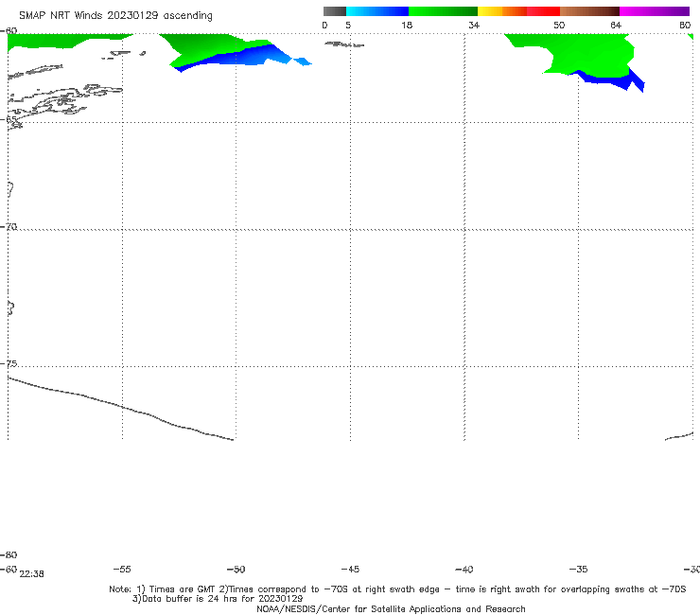This screenshot has width=700, height=615.
Task: Click the color bar label '5'
Action: pyautogui.click(x=348, y=26)
